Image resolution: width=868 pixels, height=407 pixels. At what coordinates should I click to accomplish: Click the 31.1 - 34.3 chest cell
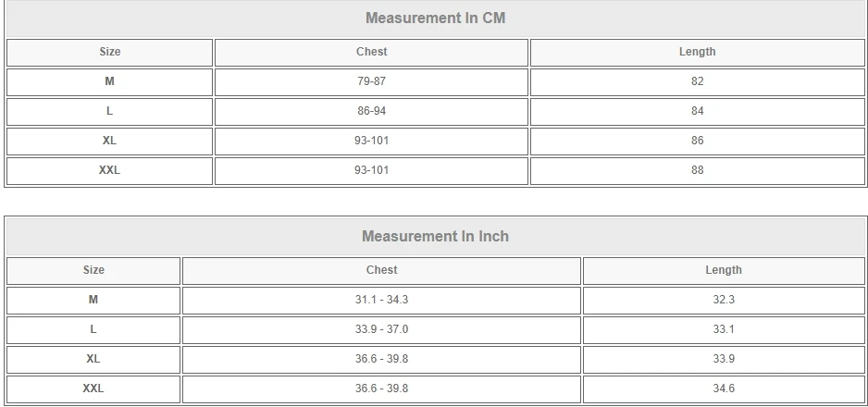tap(381, 300)
